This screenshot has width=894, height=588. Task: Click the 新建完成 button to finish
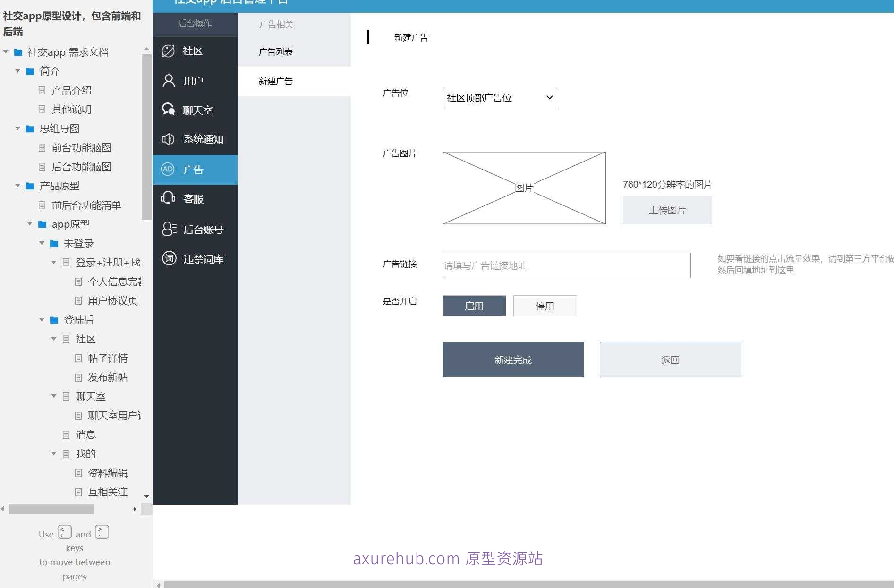[x=513, y=359]
